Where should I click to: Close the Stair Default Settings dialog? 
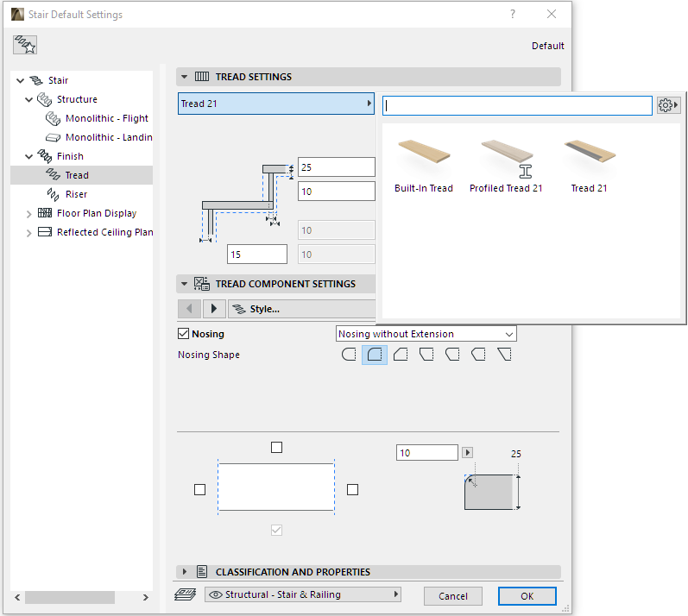coord(552,14)
